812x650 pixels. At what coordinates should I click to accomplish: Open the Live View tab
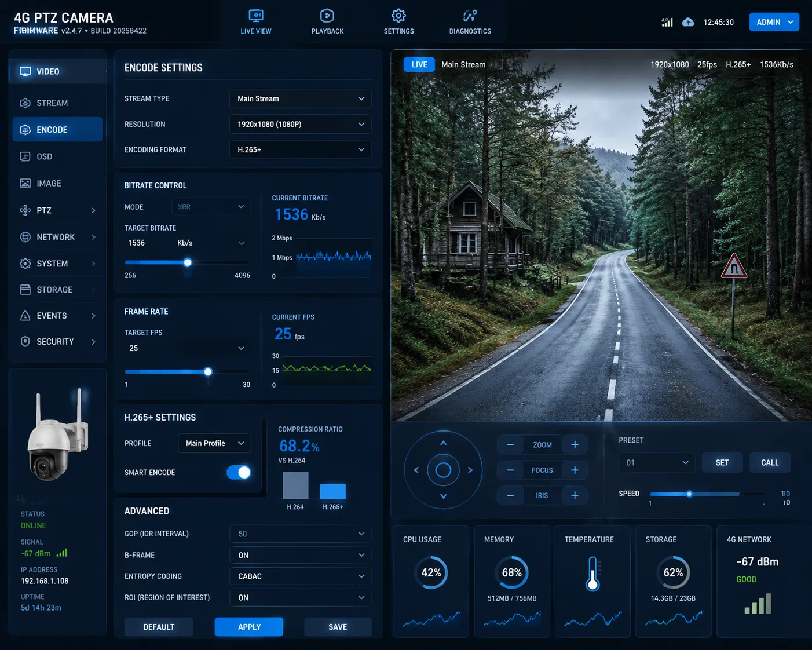(x=256, y=22)
